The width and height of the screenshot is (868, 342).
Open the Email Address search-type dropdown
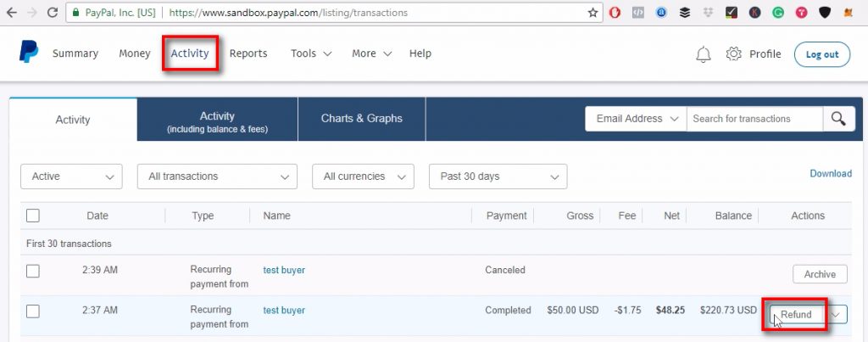636,119
